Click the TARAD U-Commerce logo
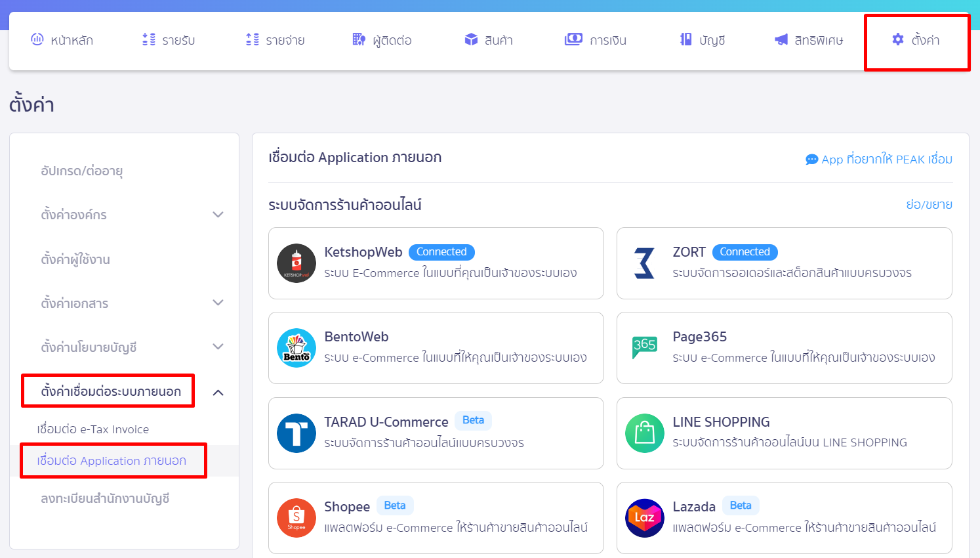 296,433
